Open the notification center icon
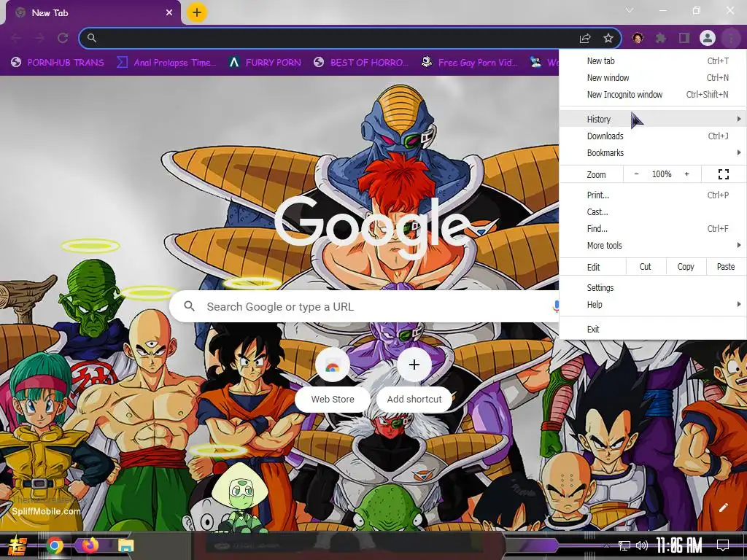747x560 pixels. pos(723,545)
